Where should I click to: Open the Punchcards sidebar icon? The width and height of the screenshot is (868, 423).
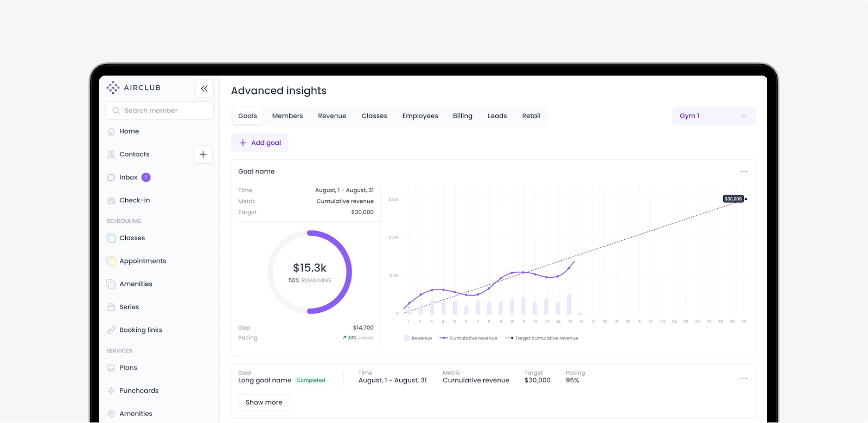point(111,390)
